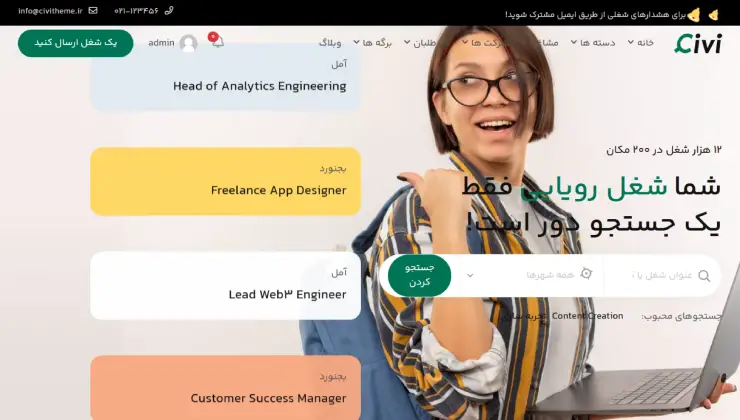The height and width of the screenshot is (420, 740).
Task: Open the Lead Web3 Engineer job card
Action: point(287,294)
